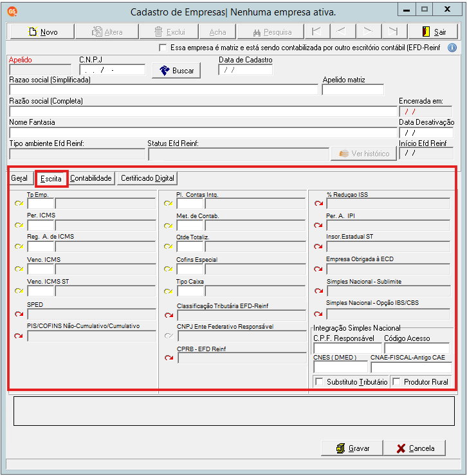Click the Altera toolbar button
The image size is (467, 476).
[107, 32]
